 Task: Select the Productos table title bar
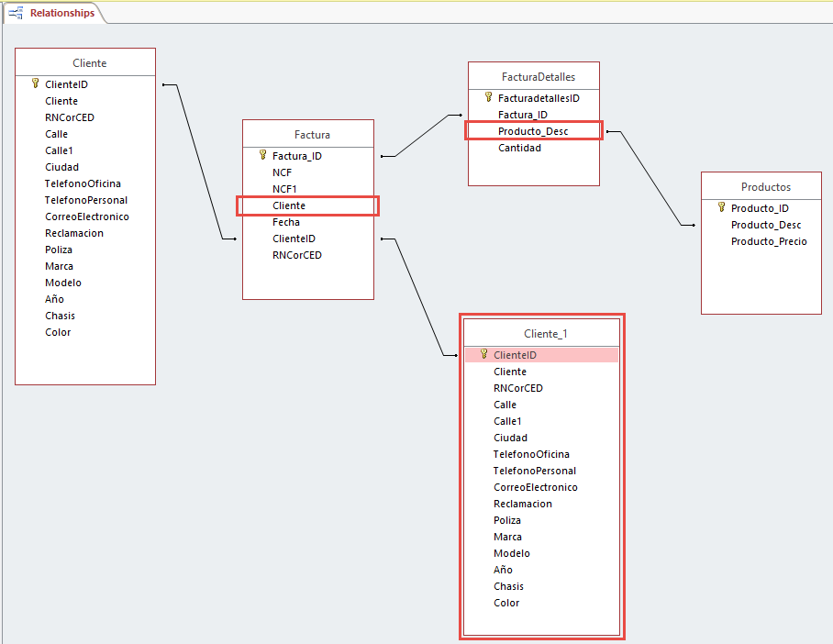coord(761,186)
